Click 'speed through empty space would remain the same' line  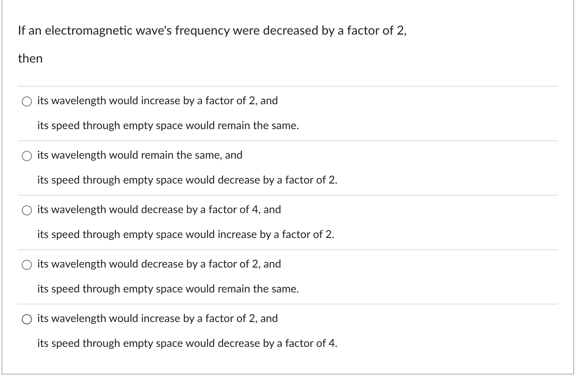coord(168,125)
